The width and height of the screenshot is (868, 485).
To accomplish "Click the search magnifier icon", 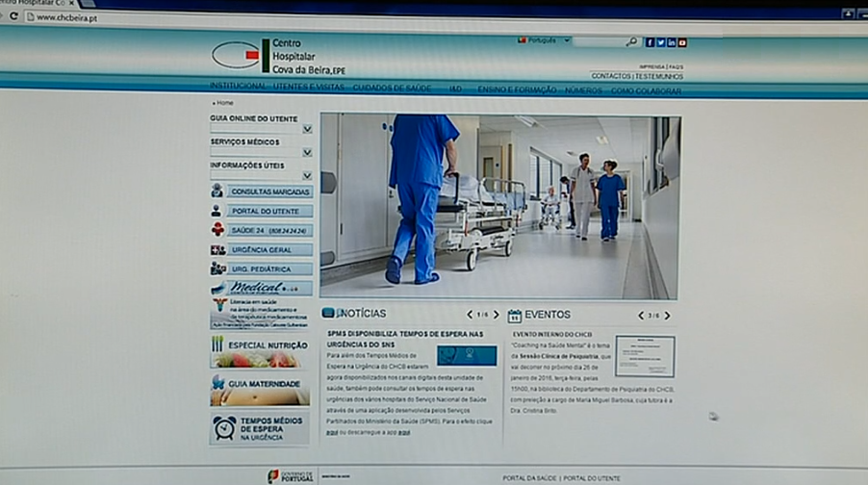I will click(631, 42).
